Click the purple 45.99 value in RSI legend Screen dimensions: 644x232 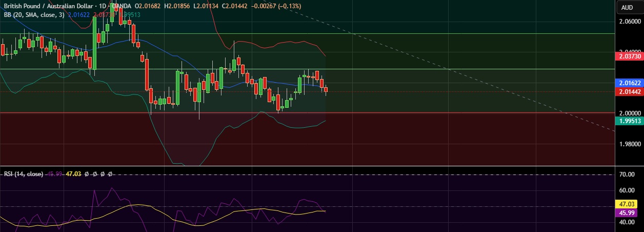point(55,174)
